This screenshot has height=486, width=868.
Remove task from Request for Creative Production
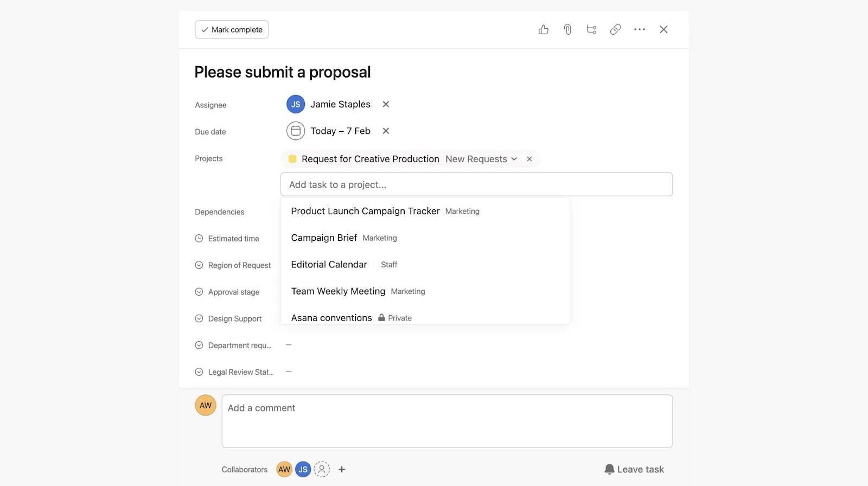[x=529, y=159]
